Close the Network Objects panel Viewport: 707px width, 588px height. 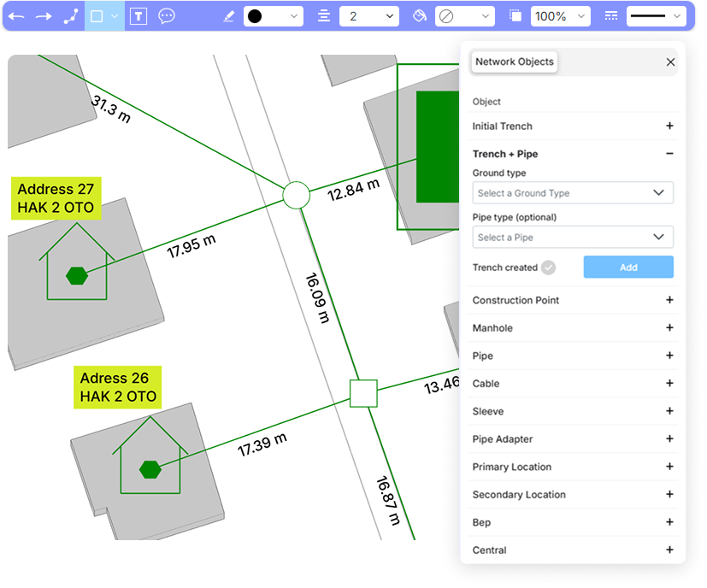pos(670,62)
